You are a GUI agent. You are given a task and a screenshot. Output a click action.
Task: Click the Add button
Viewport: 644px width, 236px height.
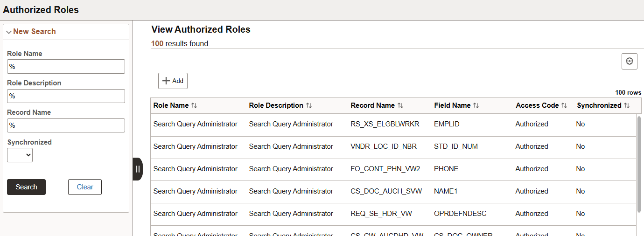[173, 81]
